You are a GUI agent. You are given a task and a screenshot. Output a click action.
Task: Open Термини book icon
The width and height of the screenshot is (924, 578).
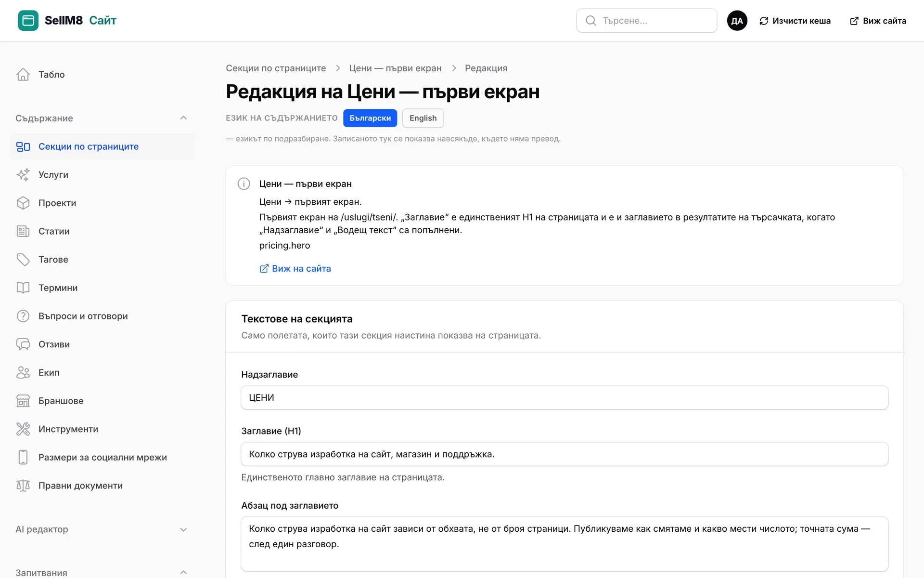(x=23, y=288)
